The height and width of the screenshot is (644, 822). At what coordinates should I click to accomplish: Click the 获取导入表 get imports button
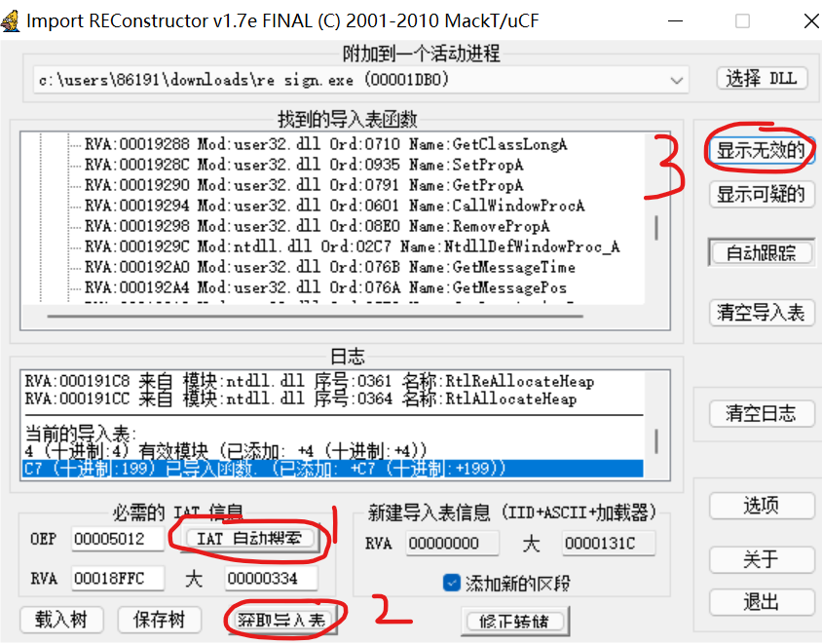(281, 621)
